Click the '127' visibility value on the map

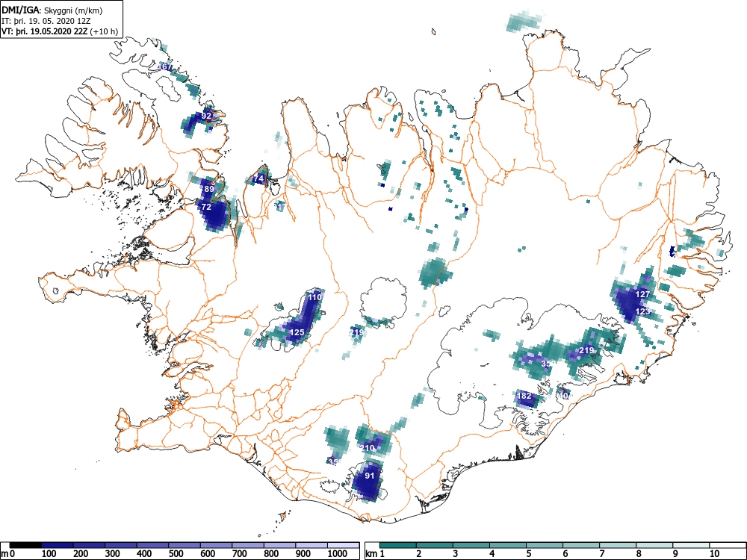click(642, 294)
